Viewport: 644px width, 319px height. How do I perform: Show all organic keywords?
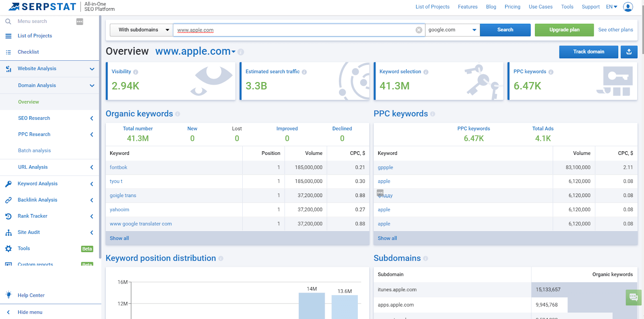click(x=119, y=238)
